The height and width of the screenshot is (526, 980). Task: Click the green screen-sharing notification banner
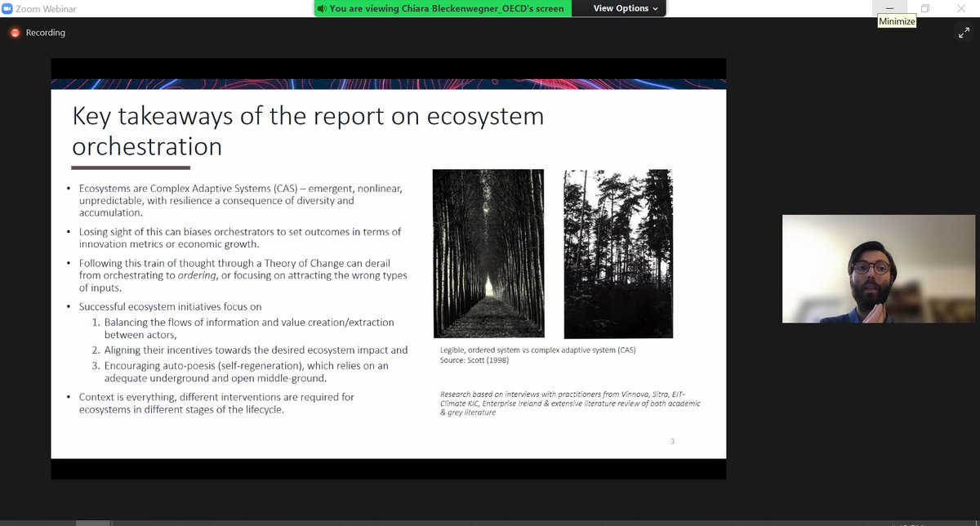442,8
